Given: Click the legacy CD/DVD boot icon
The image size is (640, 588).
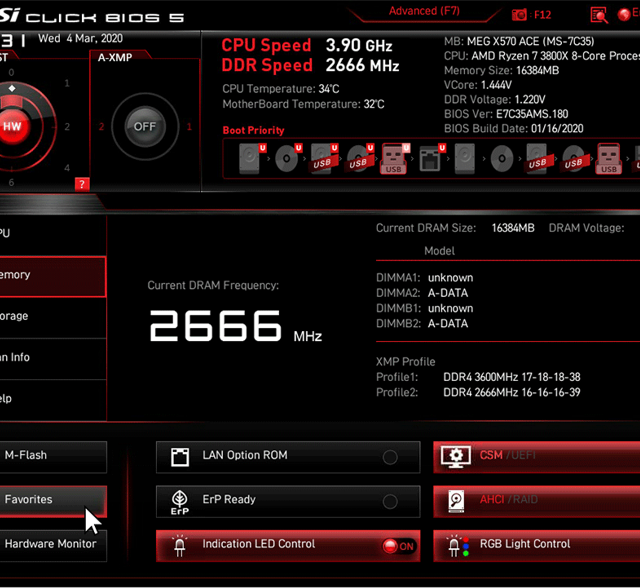Looking at the screenshot, I should (502, 159).
